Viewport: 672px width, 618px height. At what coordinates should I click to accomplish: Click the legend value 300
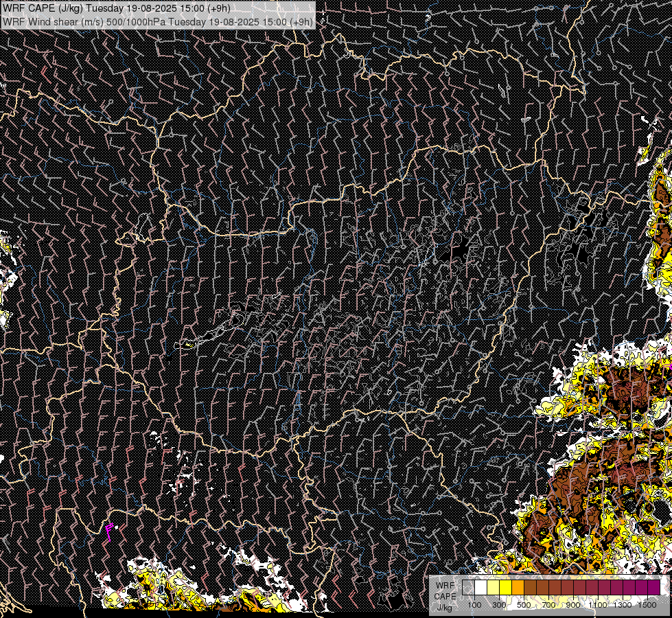pyautogui.click(x=499, y=605)
